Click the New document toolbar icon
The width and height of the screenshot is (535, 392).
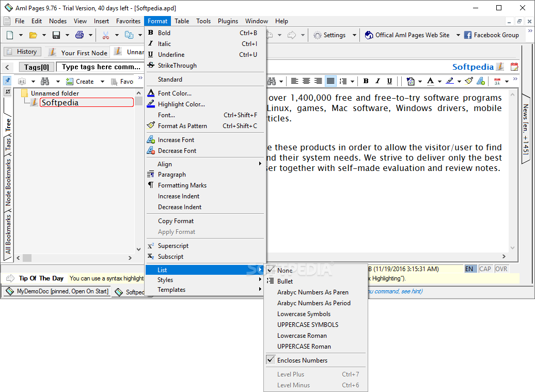click(x=10, y=35)
